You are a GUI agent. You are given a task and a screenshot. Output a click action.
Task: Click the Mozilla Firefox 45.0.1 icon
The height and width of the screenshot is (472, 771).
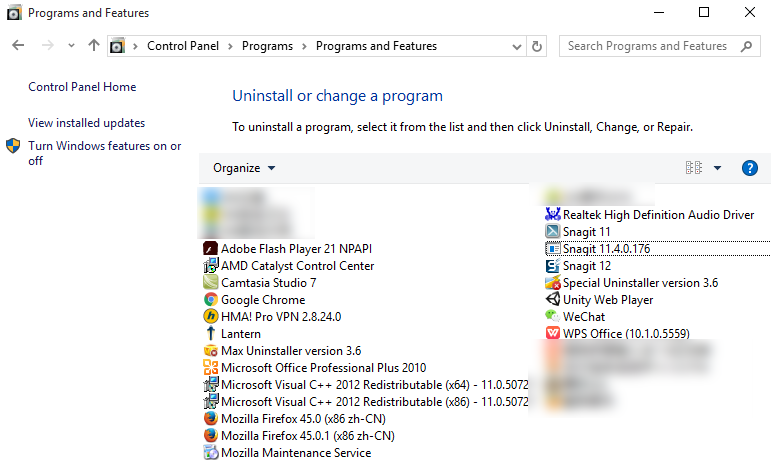coord(210,435)
